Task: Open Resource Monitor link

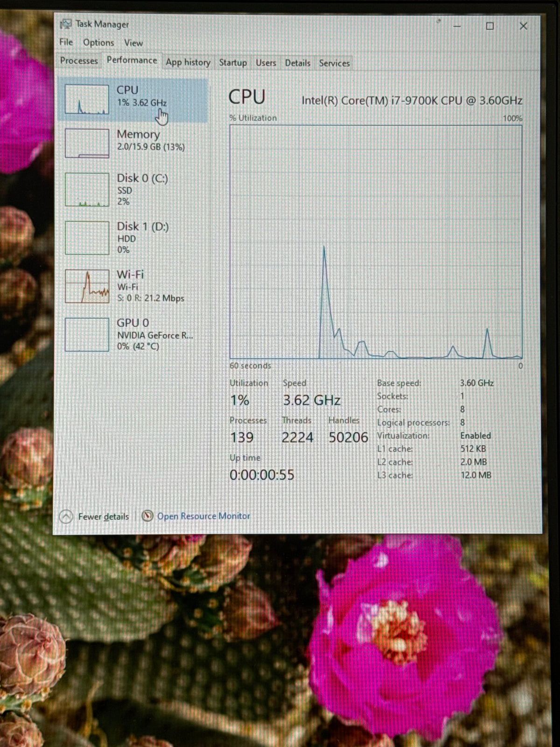Action: tap(203, 516)
